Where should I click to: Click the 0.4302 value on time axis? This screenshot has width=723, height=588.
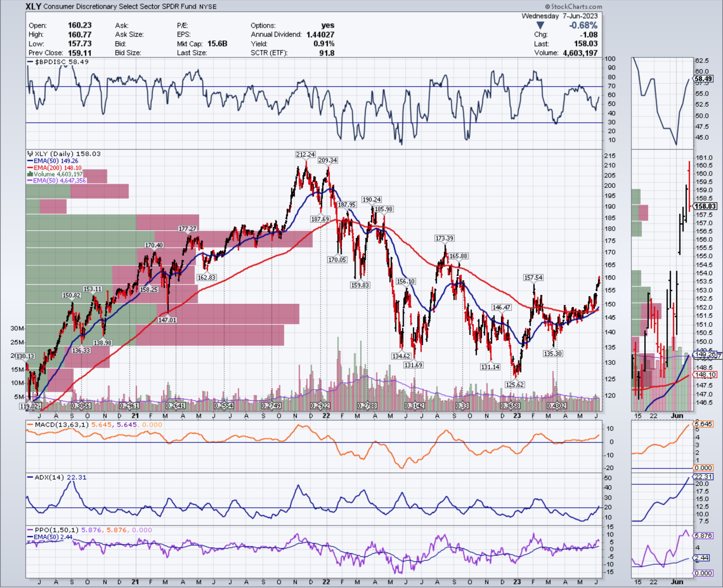point(557,405)
